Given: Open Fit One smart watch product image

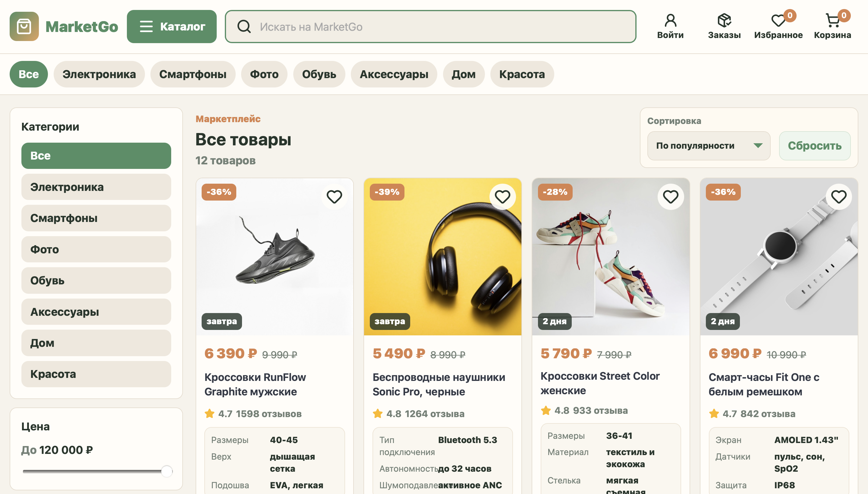Looking at the screenshot, I should click(x=779, y=257).
